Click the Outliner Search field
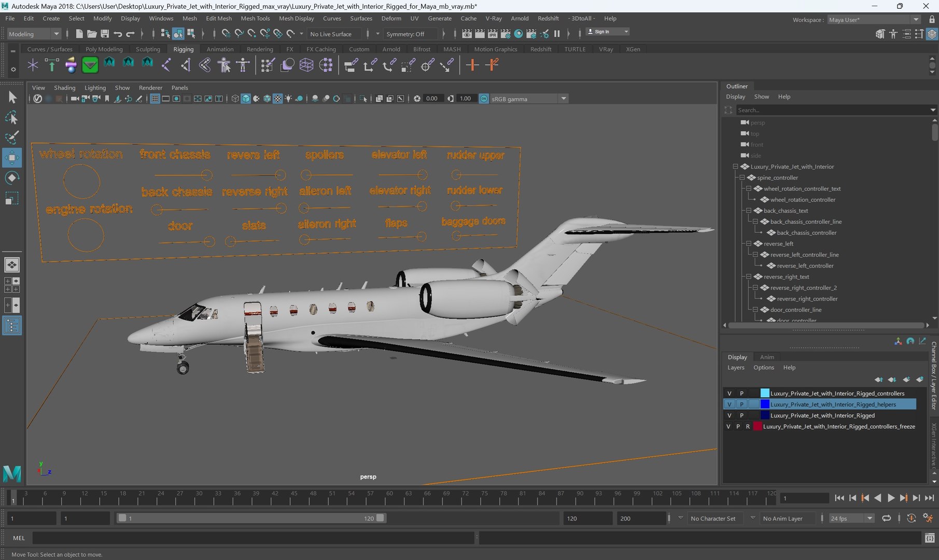 (x=832, y=110)
